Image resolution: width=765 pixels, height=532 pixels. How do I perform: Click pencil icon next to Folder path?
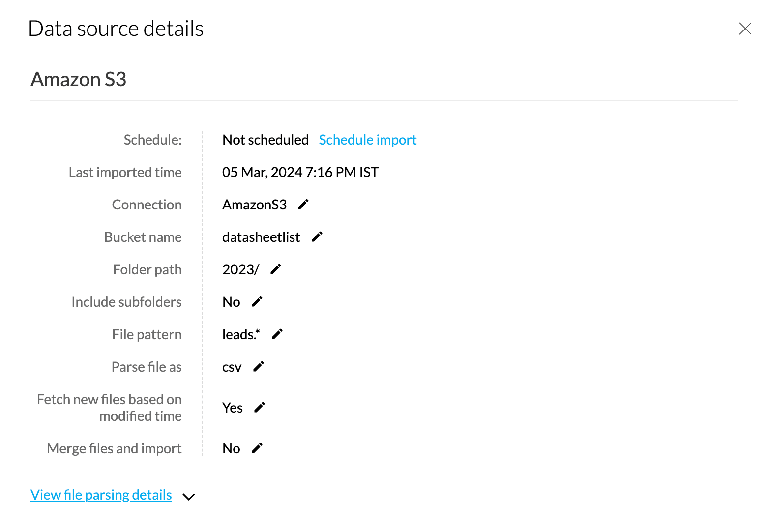click(x=276, y=269)
